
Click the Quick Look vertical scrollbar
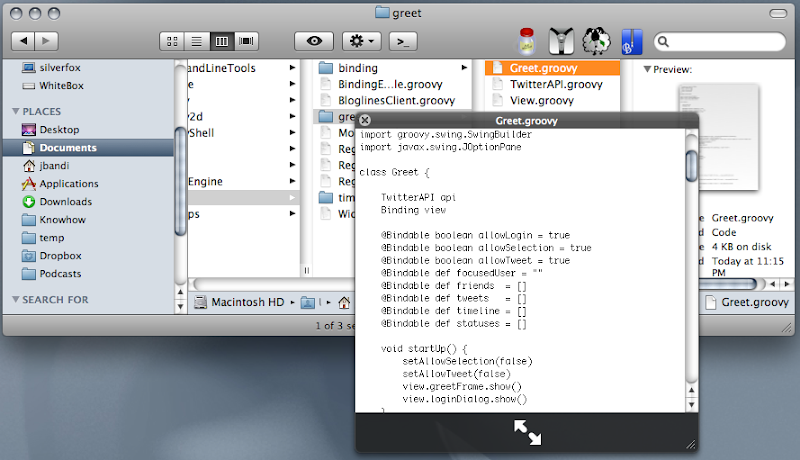point(691,165)
